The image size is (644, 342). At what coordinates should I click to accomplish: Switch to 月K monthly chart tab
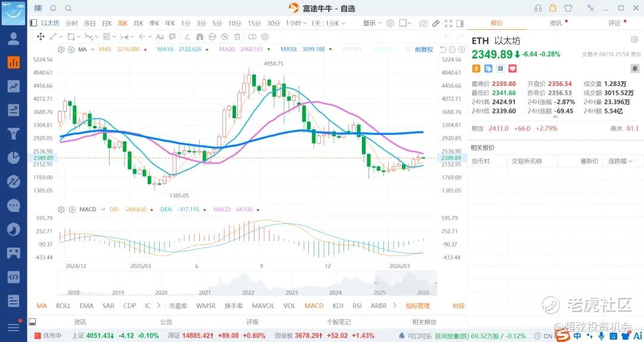pyautogui.click(x=138, y=23)
